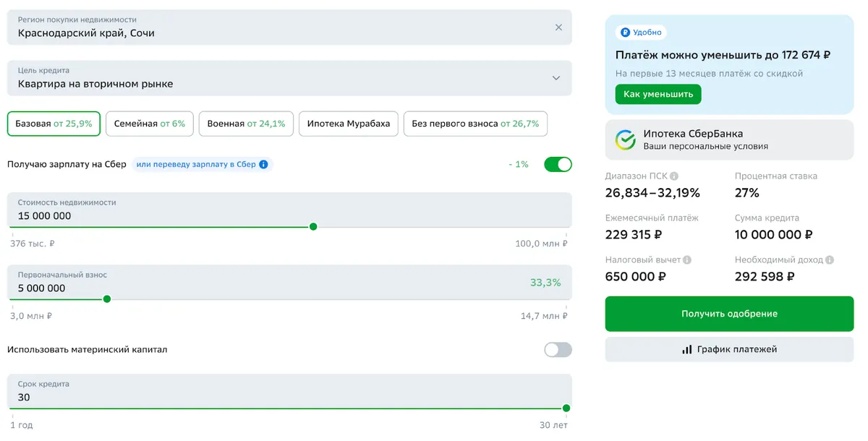Select the Без первого взноса program

pos(475,124)
